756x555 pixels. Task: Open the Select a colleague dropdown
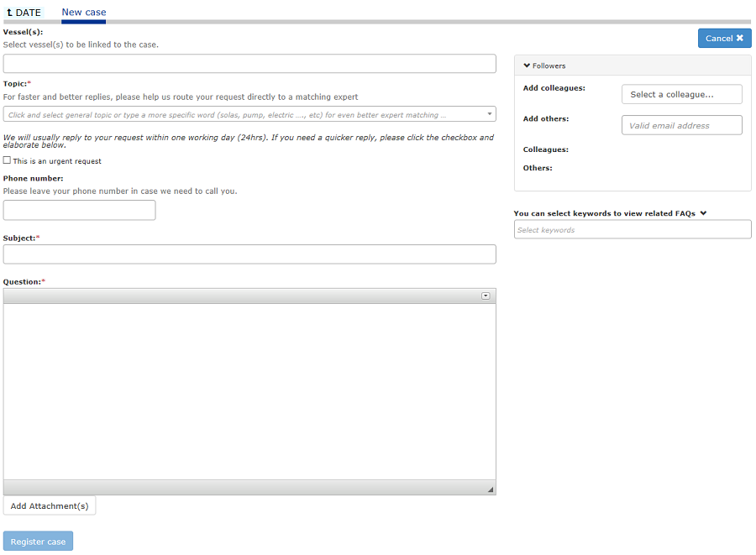[x=681, y=94]
